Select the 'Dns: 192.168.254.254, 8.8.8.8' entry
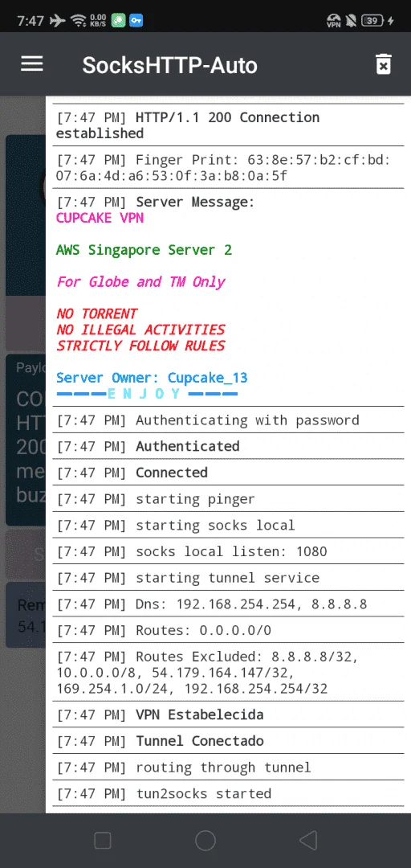 coord(229,604)
